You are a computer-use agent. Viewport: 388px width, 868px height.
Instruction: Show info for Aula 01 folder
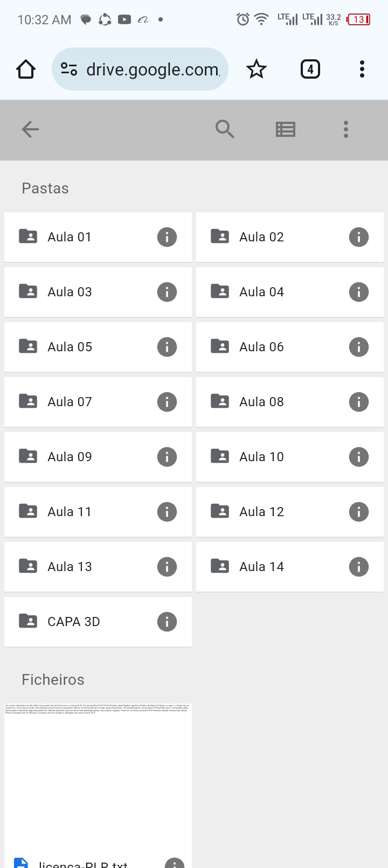pos(167,237)
